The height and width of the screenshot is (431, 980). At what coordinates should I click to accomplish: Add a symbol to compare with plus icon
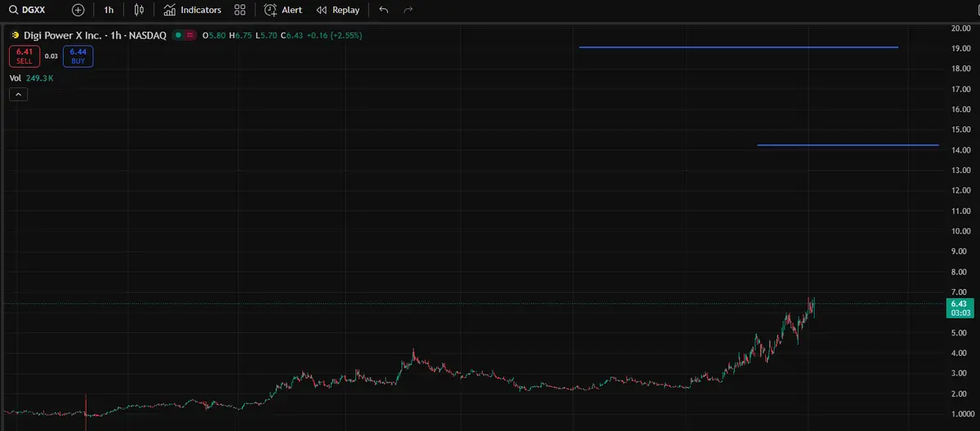tap(78, 10)
